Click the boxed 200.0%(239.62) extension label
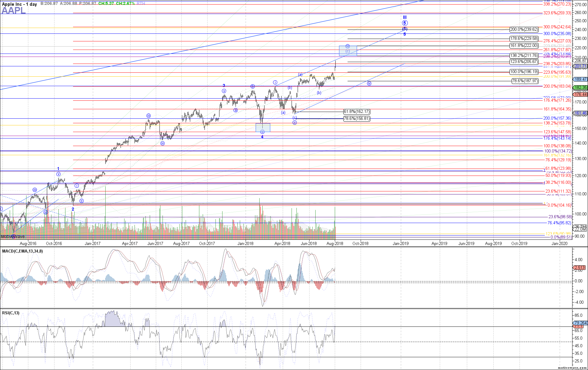588x370 pixels. (x=524, y=30)
